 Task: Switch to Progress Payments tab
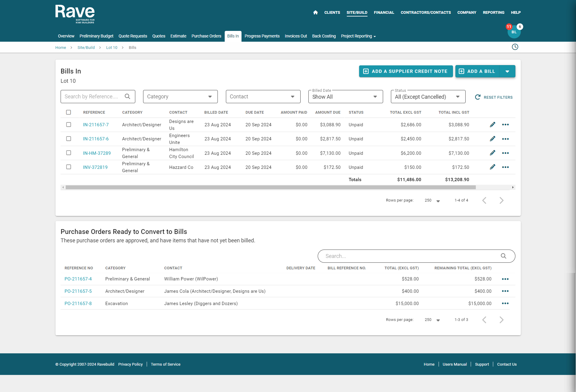click(x=262, y=36)
